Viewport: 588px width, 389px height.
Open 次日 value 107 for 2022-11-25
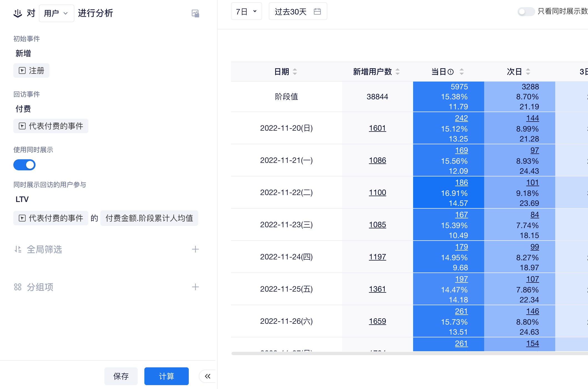[532, 279]
